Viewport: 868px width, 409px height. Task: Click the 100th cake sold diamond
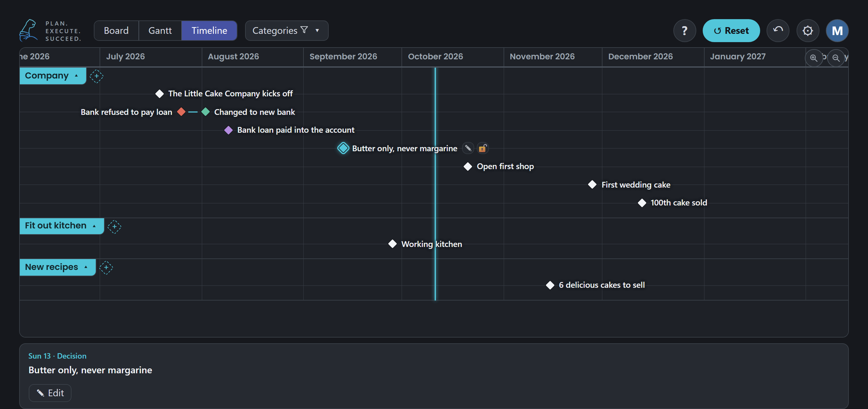(642, 203)
